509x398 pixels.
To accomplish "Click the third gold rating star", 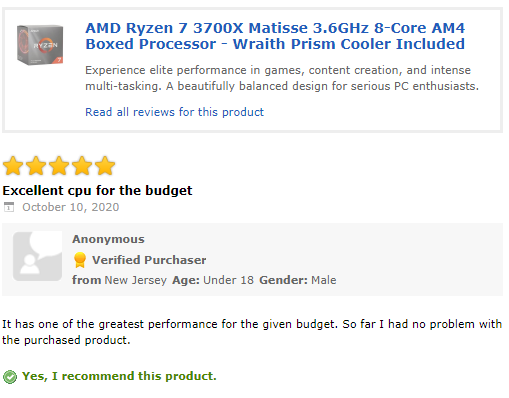I will [x=59, y=166].
